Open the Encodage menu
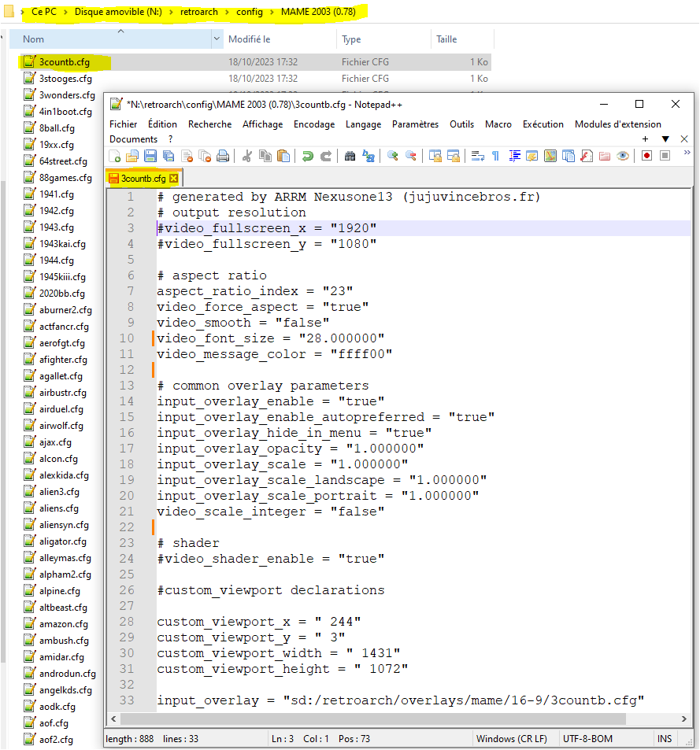The image size is (700, 750). pyautogui.click(x=314, y=124)
